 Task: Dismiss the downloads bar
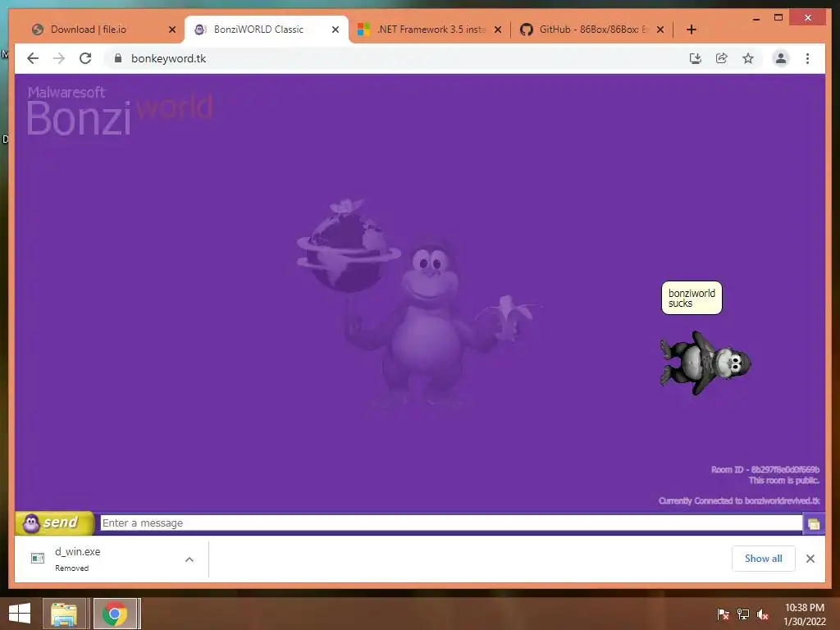click(810, 558)
